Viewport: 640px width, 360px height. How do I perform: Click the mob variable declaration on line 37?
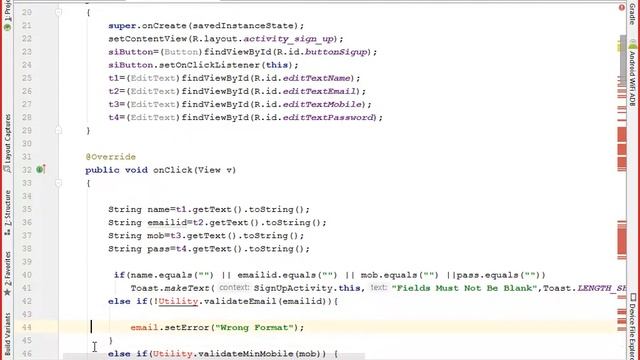click(x=156, y=236)
